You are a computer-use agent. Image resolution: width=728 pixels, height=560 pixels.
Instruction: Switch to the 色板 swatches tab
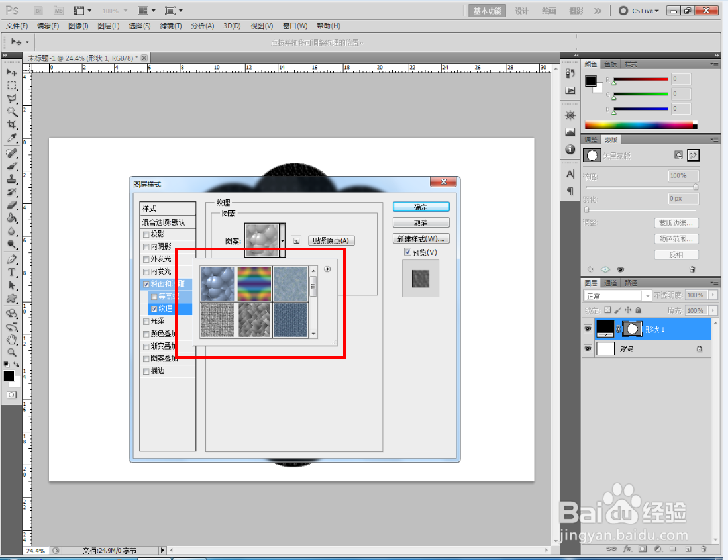611,64
